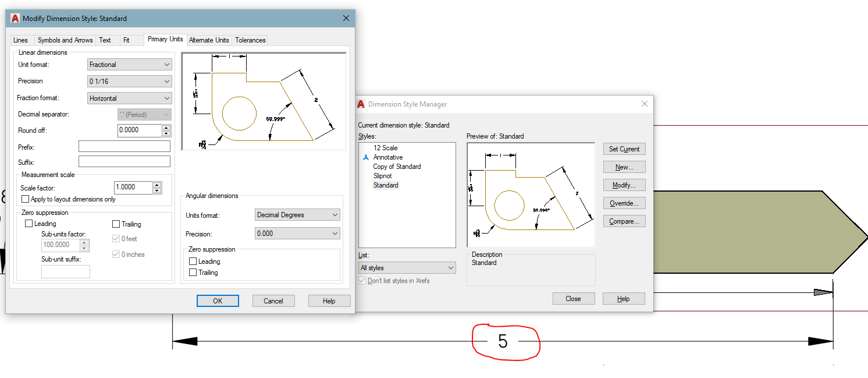This screenshot has width=868, height=378.
Task: Click inside the Prefix input field
Action: (124, 146)
